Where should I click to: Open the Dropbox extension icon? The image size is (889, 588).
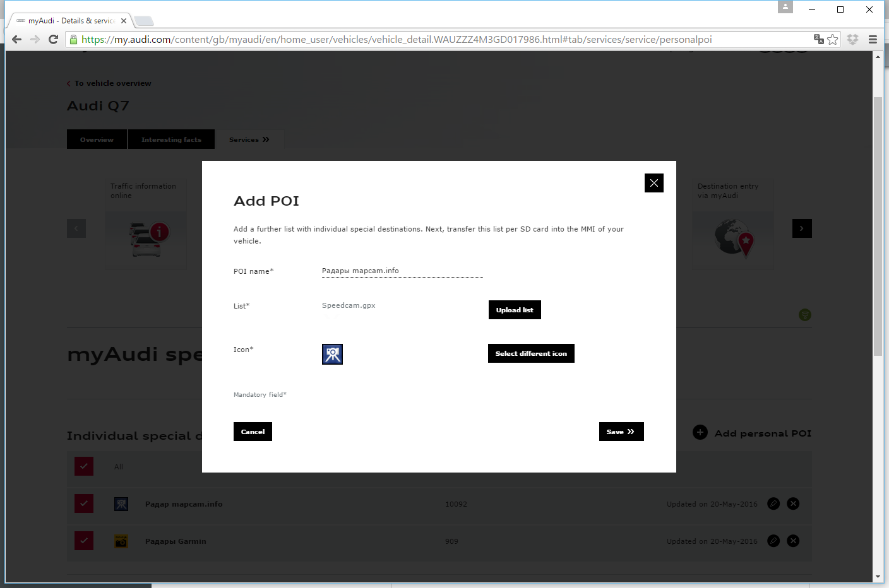[852, 39]
